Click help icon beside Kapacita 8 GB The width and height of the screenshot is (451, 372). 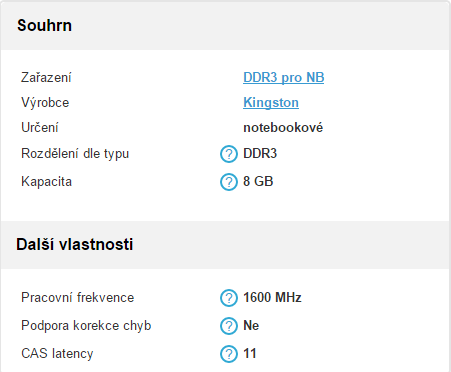coord(229,182)
